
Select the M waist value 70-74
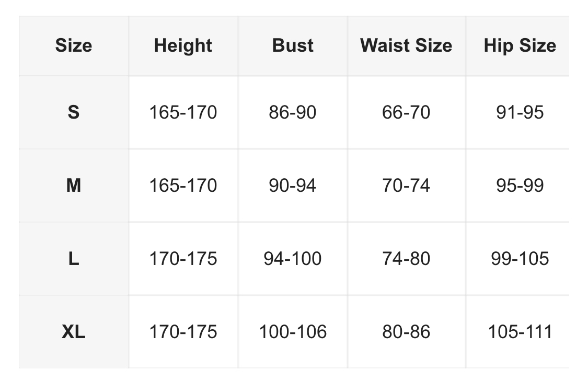pos(406,185)
